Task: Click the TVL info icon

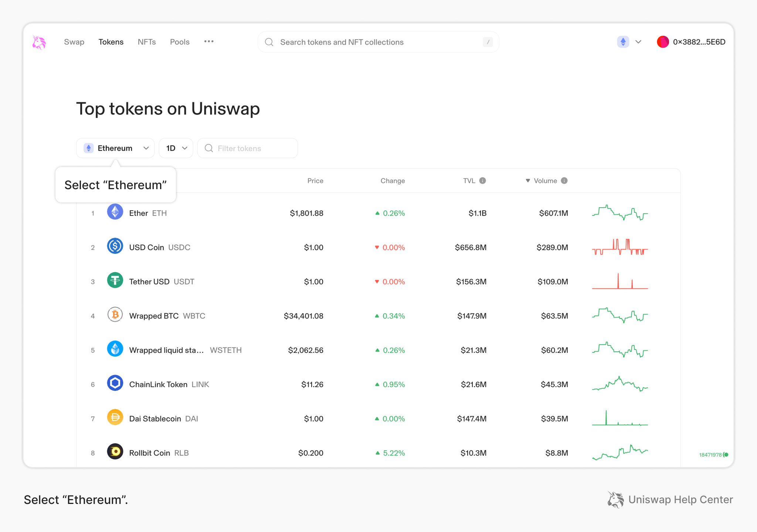Action: pos(483,181)
